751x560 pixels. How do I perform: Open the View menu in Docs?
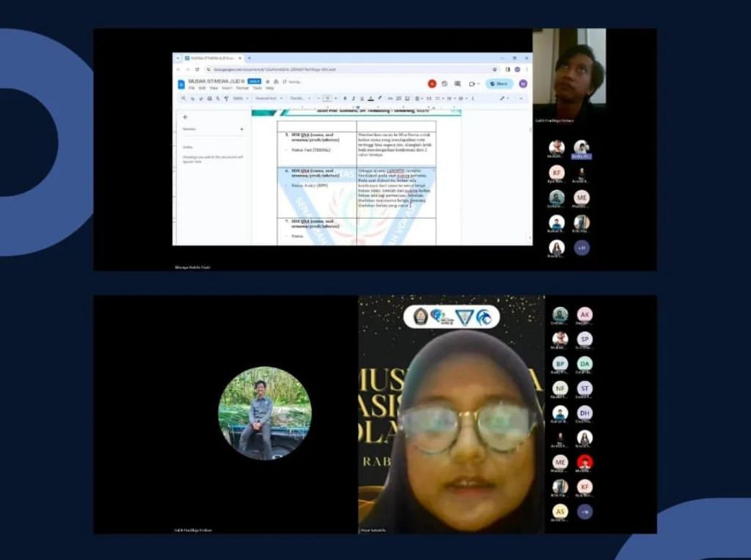(x=214, y=88)
